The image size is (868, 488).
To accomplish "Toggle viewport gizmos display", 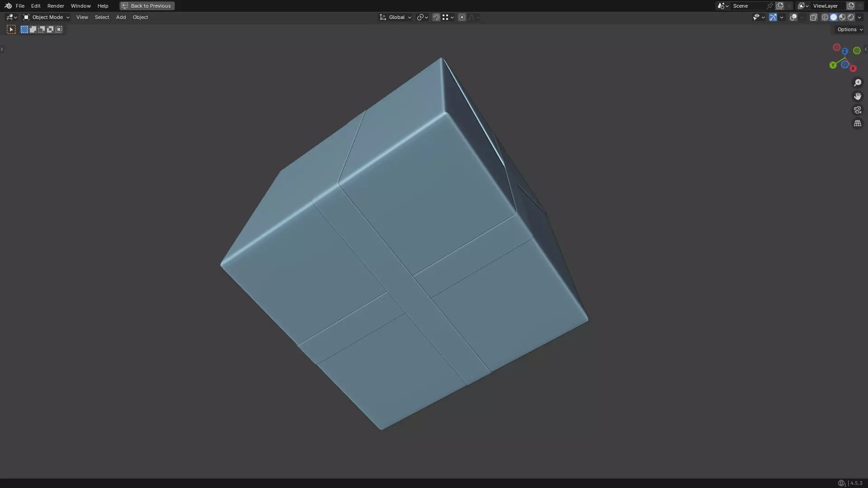I will click(x=773, y=17).
